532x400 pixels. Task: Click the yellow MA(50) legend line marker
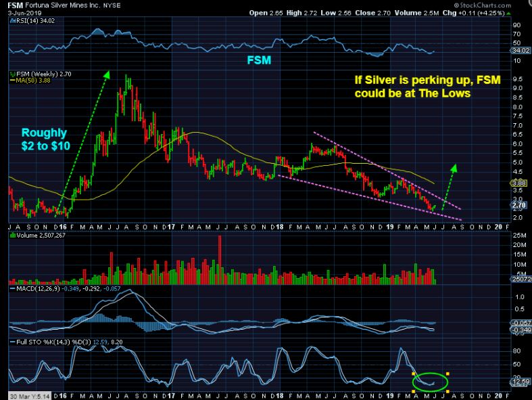click(x=13, y=81)
